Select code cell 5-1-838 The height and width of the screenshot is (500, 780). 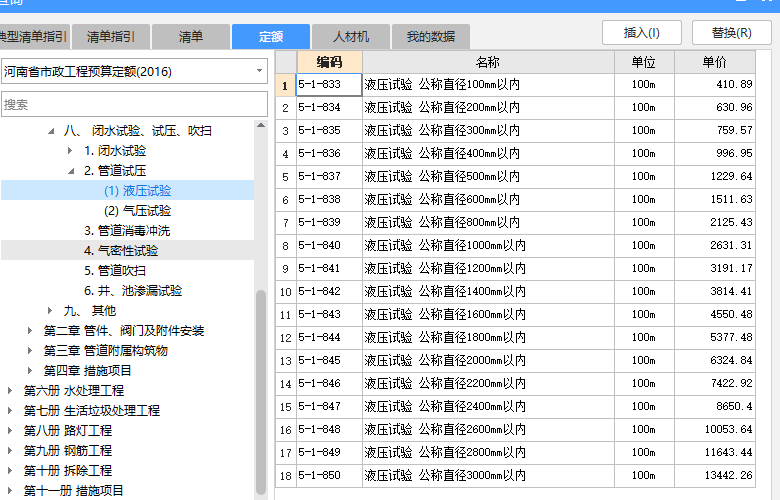[x=329, y=200]
